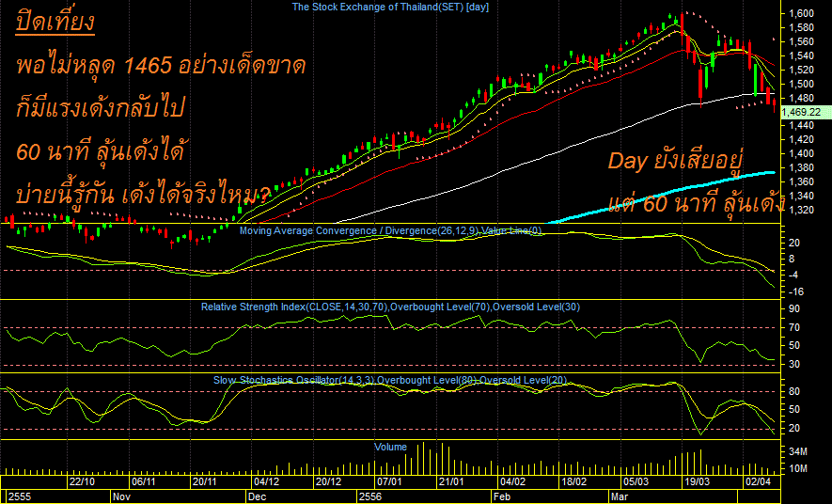Screen dimensions: 832x504
Task: Click the 07/01 date label
Action: [x=389, y=481]
